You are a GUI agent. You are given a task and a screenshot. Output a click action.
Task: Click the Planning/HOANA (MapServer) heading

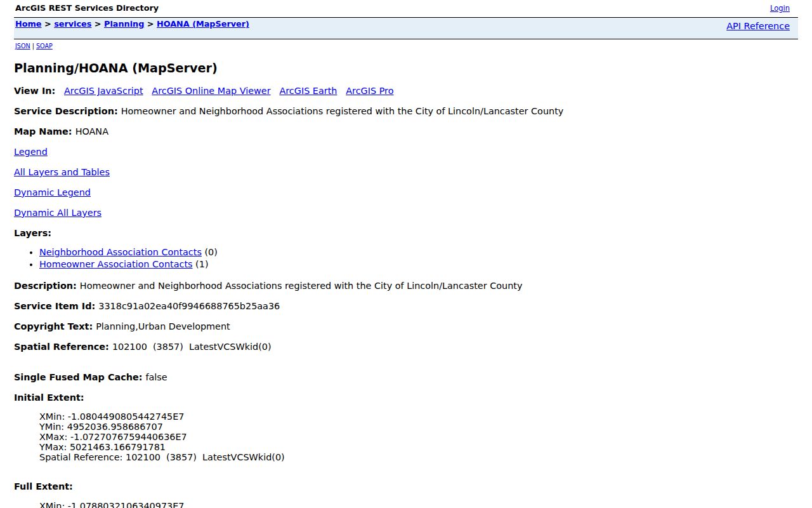[115, 68]
